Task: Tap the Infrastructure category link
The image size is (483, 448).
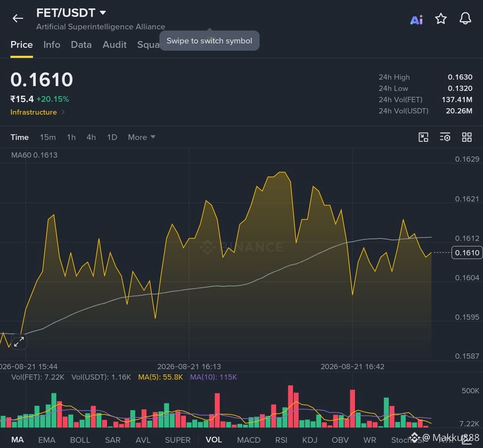Action: click(x=33, y=112)
